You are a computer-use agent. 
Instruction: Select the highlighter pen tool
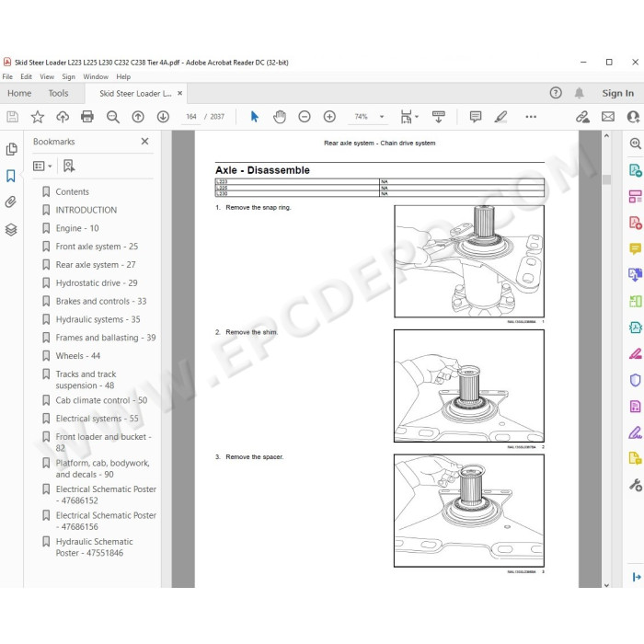tap(500, 117)
